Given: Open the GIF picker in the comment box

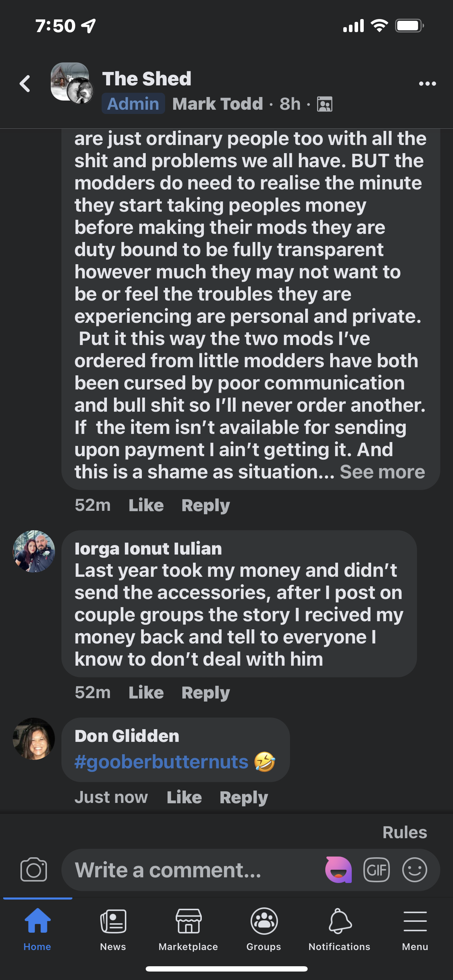Looking at the screenshot, I should tap(376, 870).
